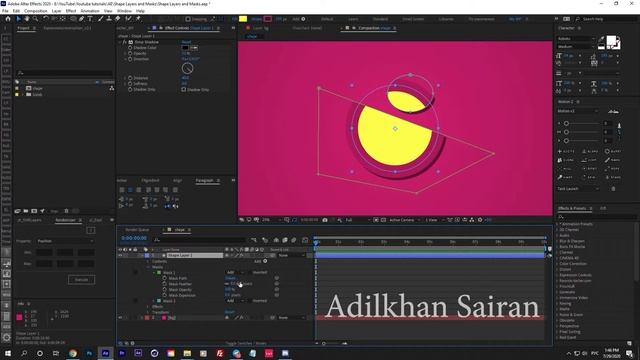Take a snapshot with camera icon
The image size is (640, 360).
pyautogui.click(x=325, y=220)
